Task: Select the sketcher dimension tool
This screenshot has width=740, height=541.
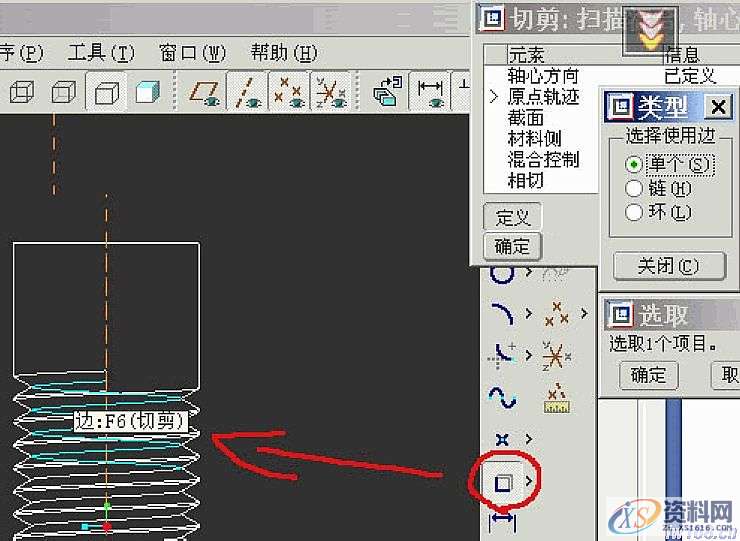Action: [503, 522]
